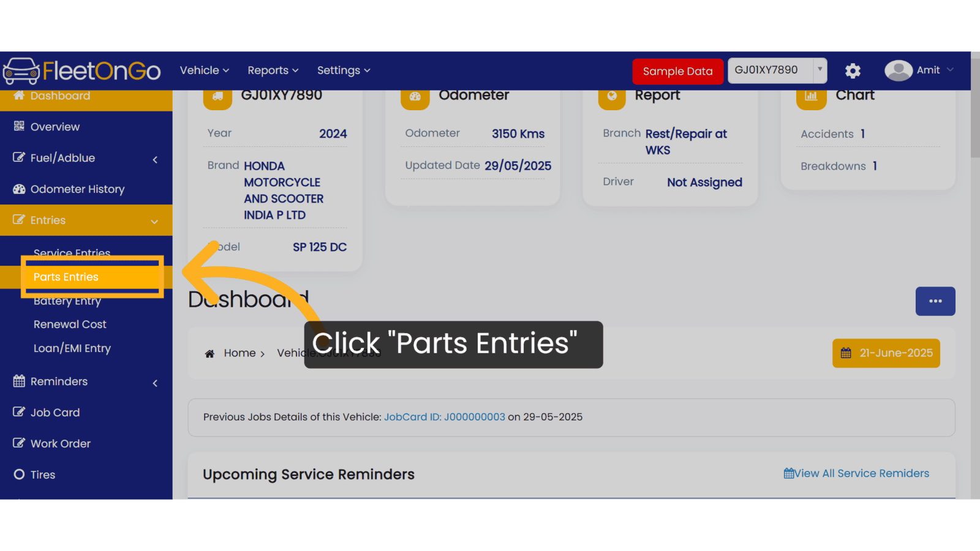Open Tires in sidebar

pos(86,474)
